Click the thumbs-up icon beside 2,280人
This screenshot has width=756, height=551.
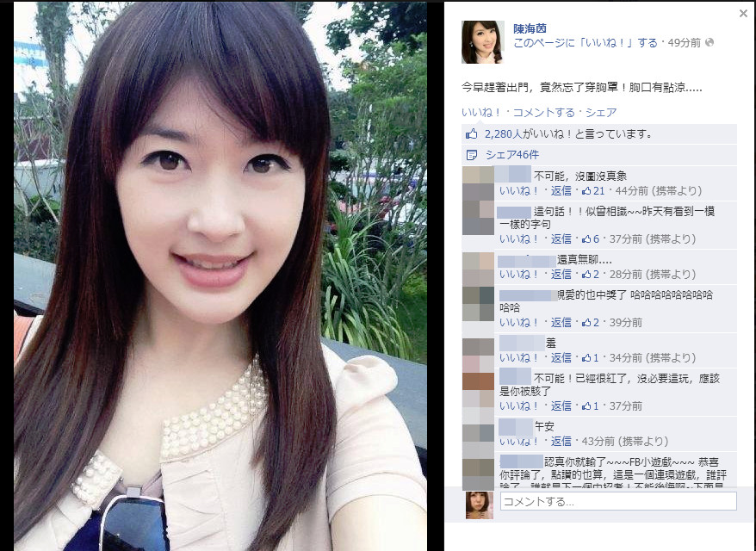click(471, 134)
